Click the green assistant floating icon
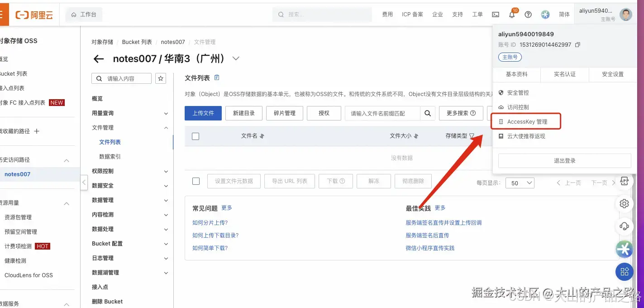 pyautogui.click(x=624, y=249)
